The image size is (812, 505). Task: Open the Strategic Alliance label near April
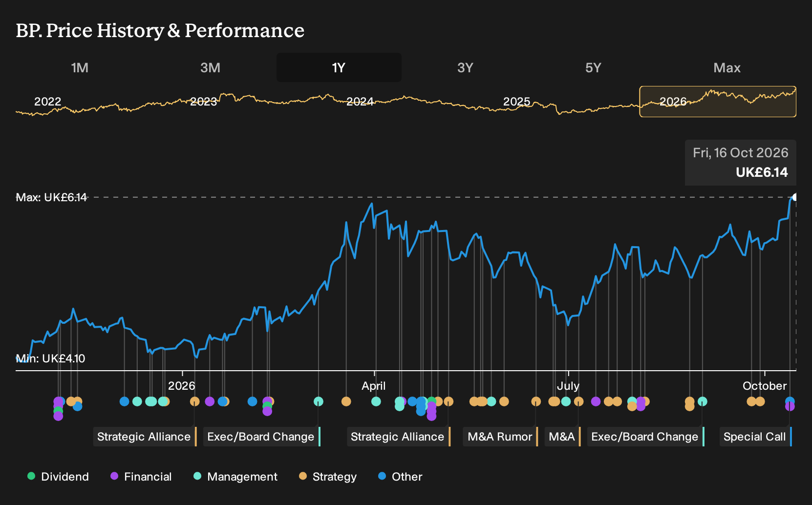[x=398, y=437]
